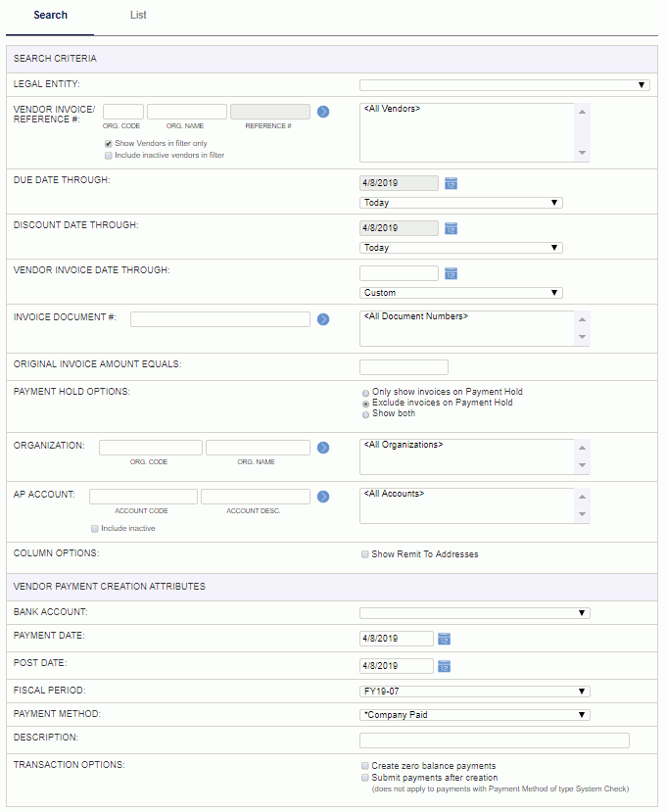
Task: Open the Due Date Through calendar picker
Action: (x=452, y=183)
